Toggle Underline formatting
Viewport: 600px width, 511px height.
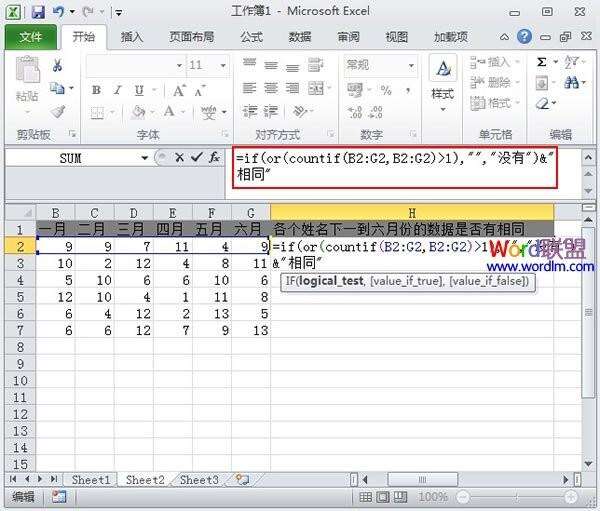[139, 90]
